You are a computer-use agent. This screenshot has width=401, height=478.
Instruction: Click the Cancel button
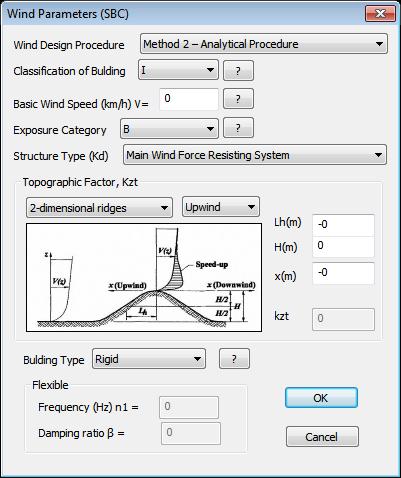pos(322,436)
